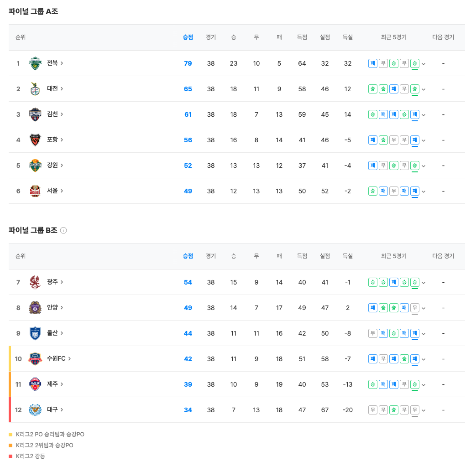Expand recent 5 matches for 전북
Screen dimensions: 476x466
(x=424, y=64)
